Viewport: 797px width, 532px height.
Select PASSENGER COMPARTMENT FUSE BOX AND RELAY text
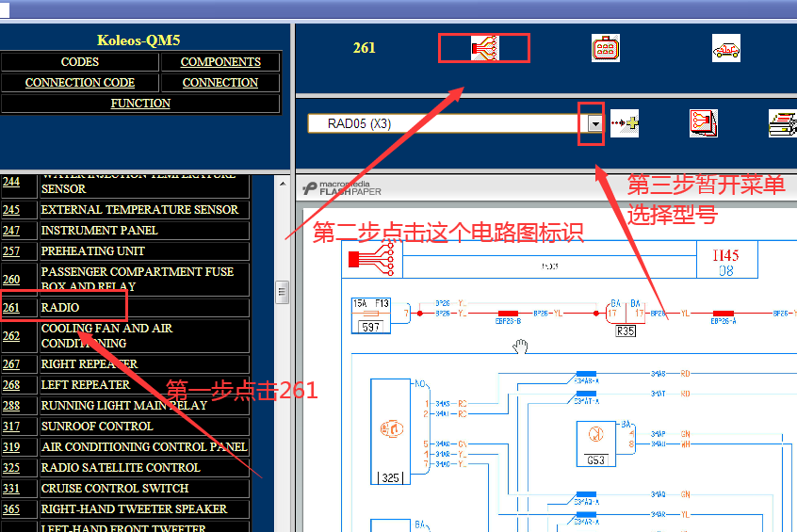coord(138,279)
